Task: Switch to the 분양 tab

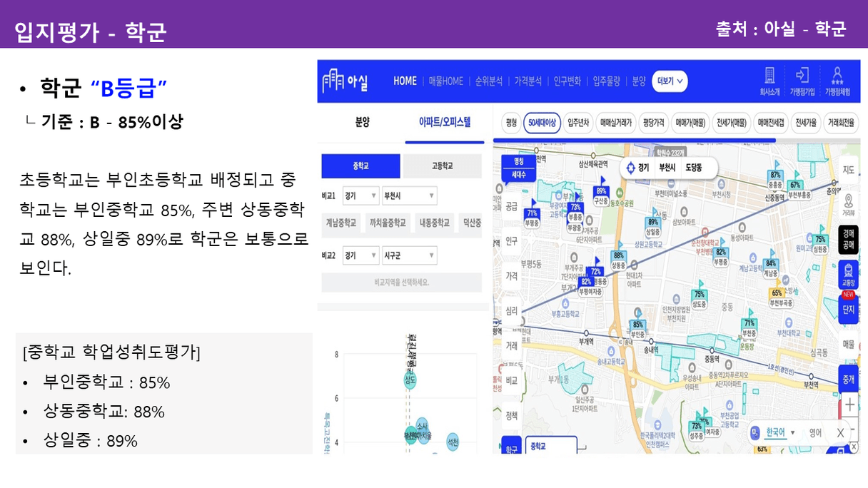Action: (362, 121)
